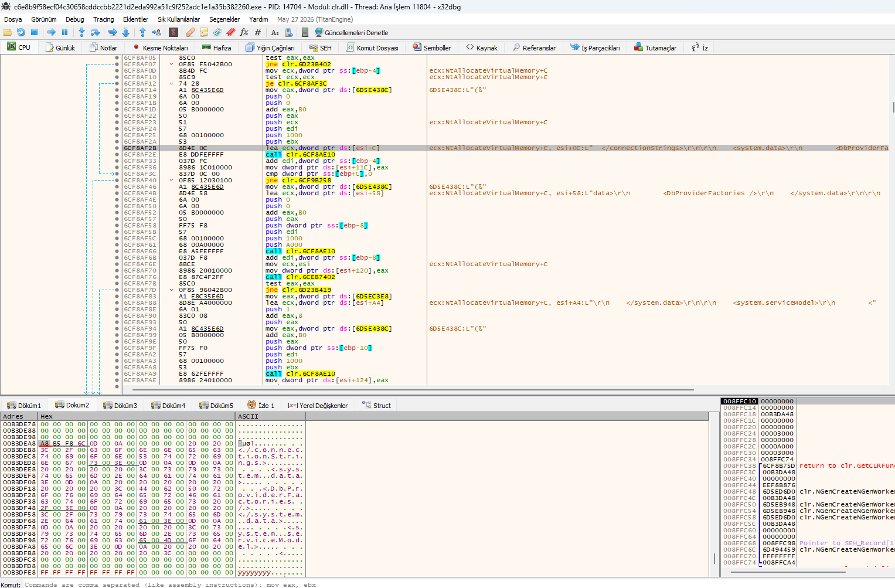
Task: Open the Semboller tab
Action: tap(432, 48)
